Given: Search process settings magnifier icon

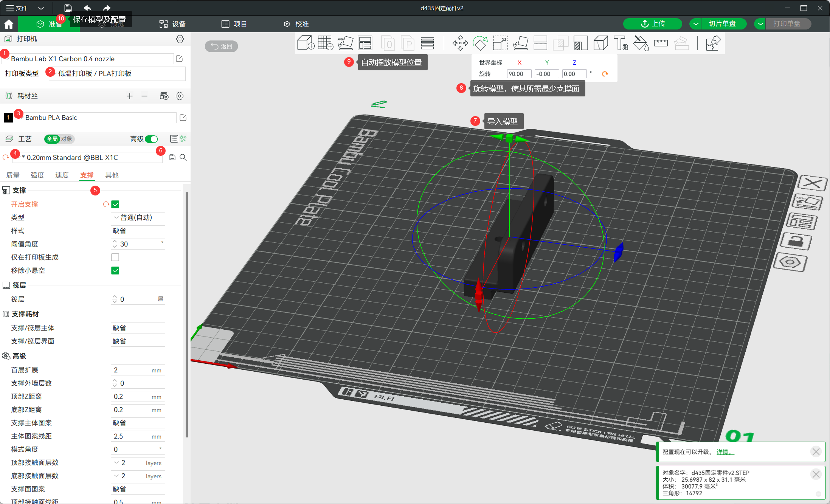Looking at the screenshot, I should tap(183, 157).
